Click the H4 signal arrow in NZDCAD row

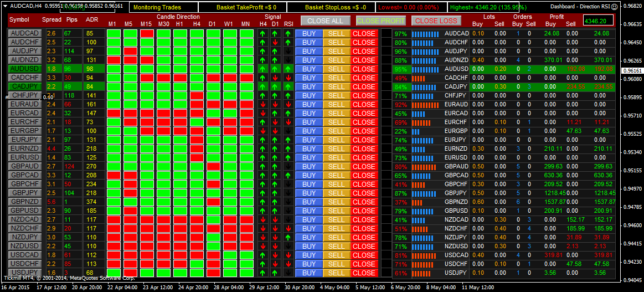coord(263,220)
